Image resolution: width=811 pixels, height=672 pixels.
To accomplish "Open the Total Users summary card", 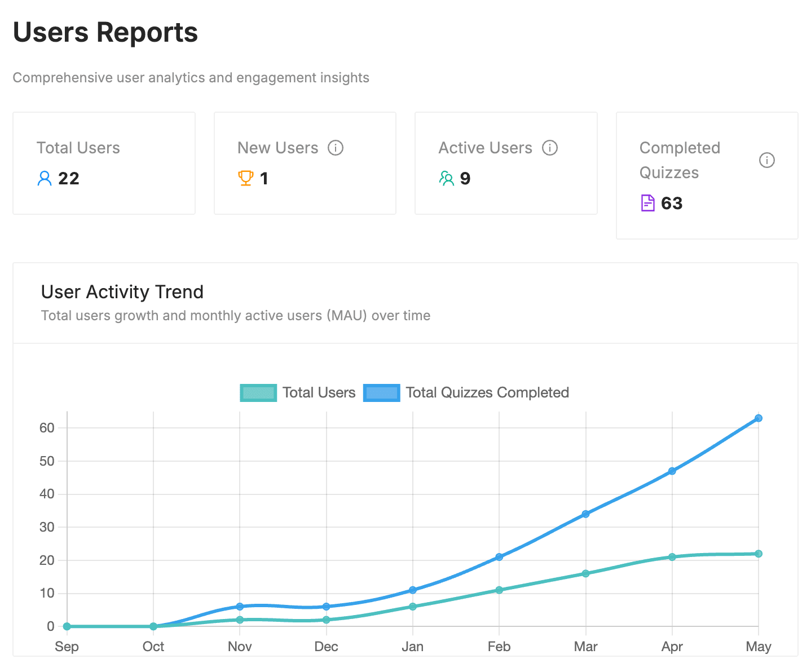I will click(104, 163).
